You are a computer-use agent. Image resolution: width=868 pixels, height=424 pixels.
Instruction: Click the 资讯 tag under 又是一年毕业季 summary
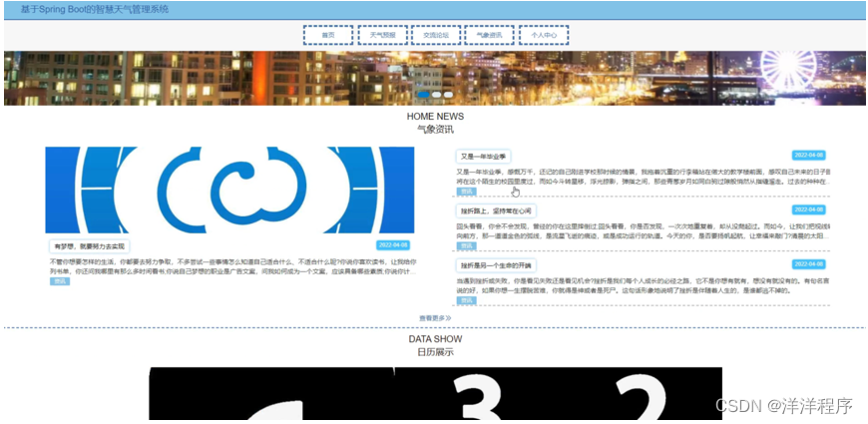click(466, 191)
